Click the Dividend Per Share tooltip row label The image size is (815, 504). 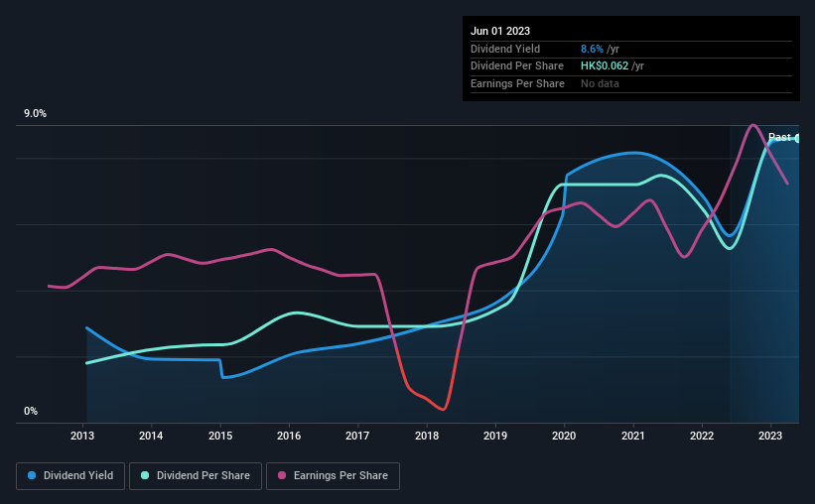516,66
